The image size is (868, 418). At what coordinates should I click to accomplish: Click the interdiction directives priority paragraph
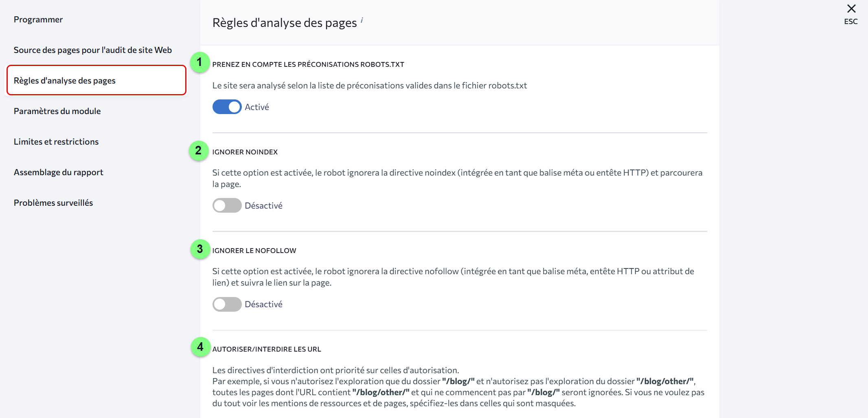[x=458, y=387]
